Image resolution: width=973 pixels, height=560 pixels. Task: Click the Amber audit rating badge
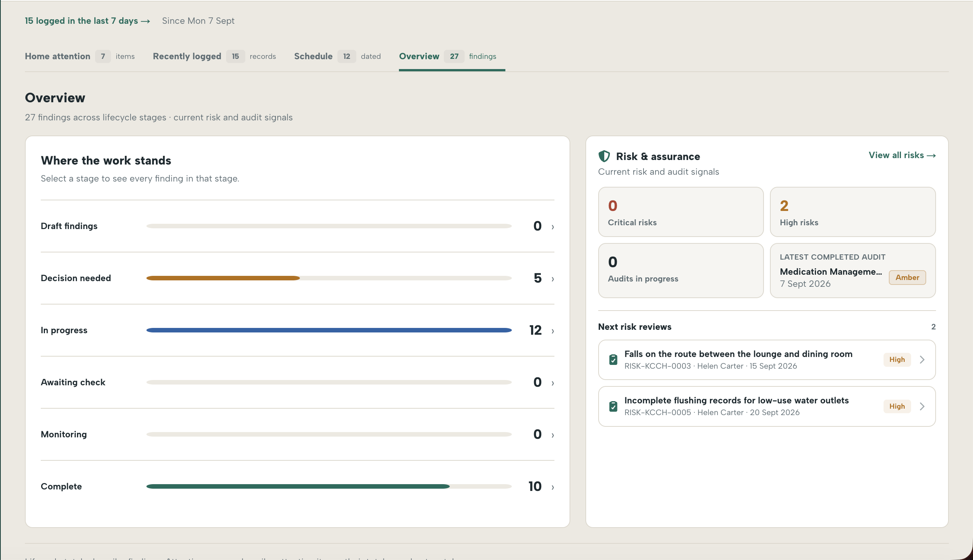tap(907, 277)
